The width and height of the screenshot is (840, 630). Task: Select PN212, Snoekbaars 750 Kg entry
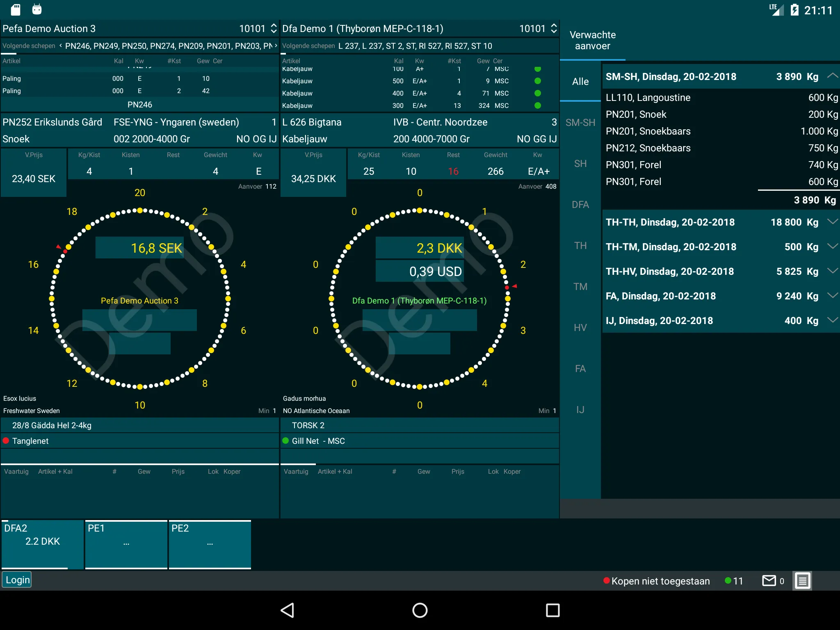click(721, 148)
